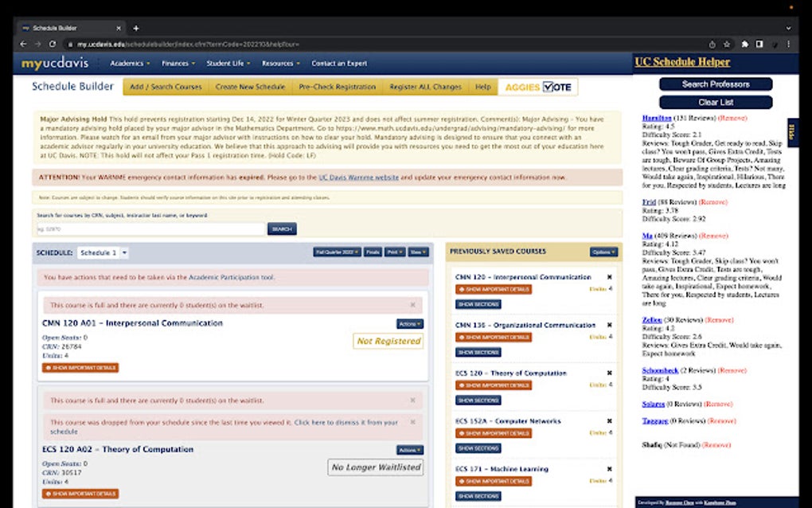812x508 pixels.
Task: Expand the Actions dropdown for CMN 120
Action: (408, 323)
